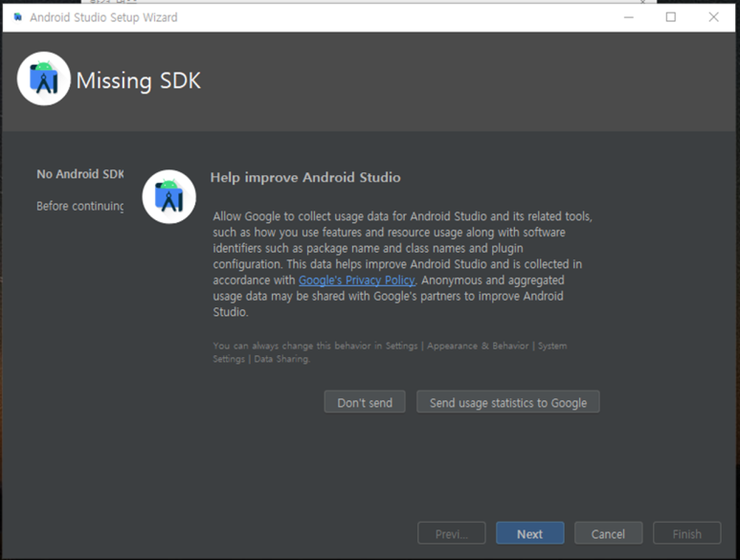
Task: Proceed with the Next button
Action: pos(529,533)
